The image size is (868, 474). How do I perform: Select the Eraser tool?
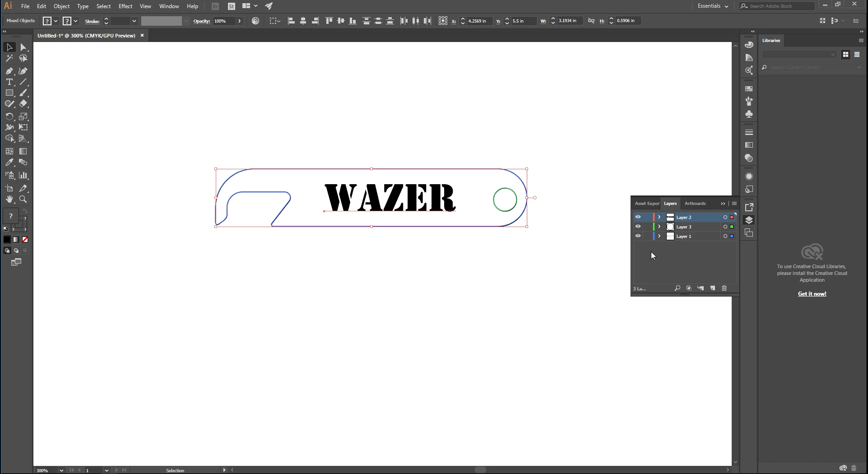point(23,104)
